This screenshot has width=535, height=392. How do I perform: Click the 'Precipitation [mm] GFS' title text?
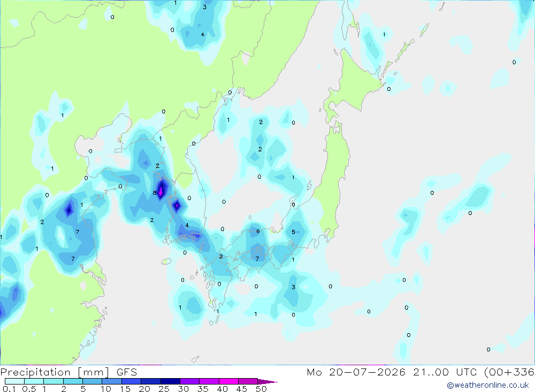pyautogui.click(x=68, y=372)
